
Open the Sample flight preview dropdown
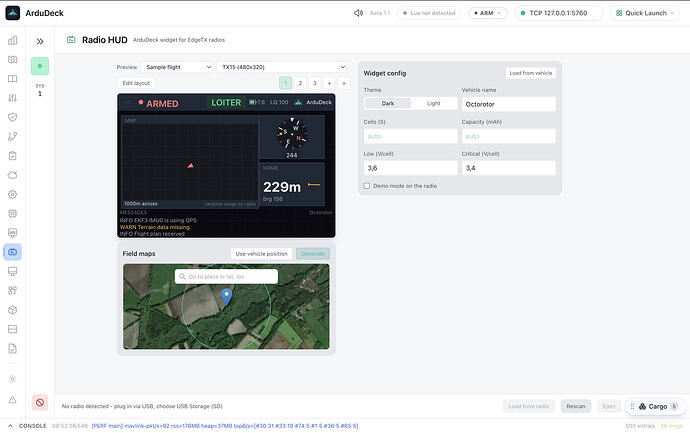pos(178,67)
